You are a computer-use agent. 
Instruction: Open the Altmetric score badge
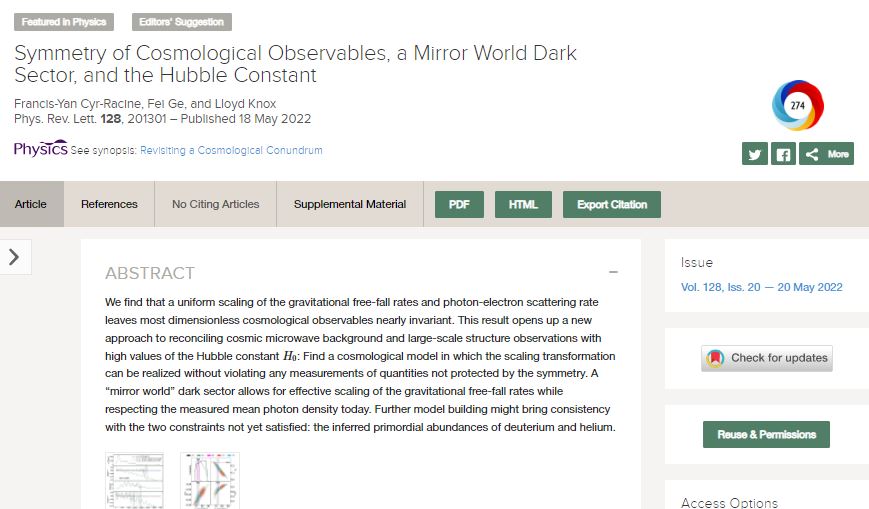tap(797, 105)
